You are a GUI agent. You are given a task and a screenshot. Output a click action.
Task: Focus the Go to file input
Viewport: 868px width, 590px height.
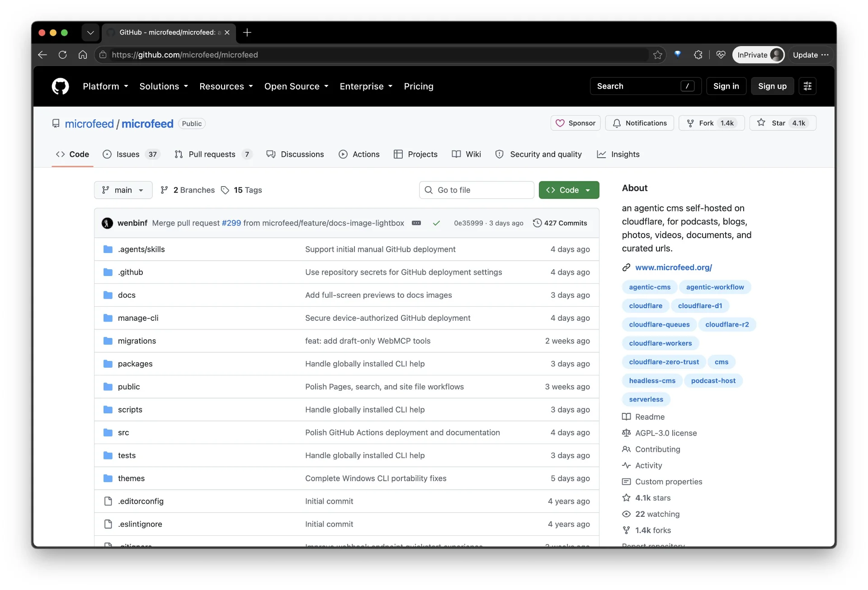pos(476,190)
